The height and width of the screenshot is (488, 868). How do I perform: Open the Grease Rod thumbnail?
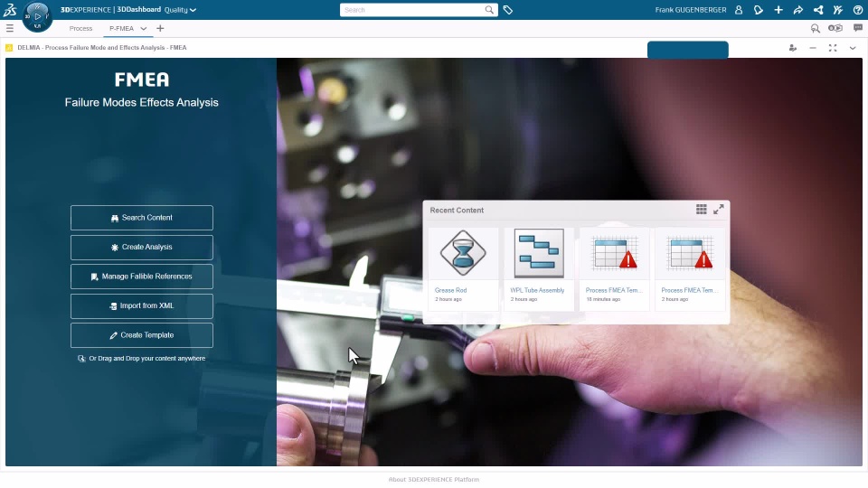tap(463, 253)
